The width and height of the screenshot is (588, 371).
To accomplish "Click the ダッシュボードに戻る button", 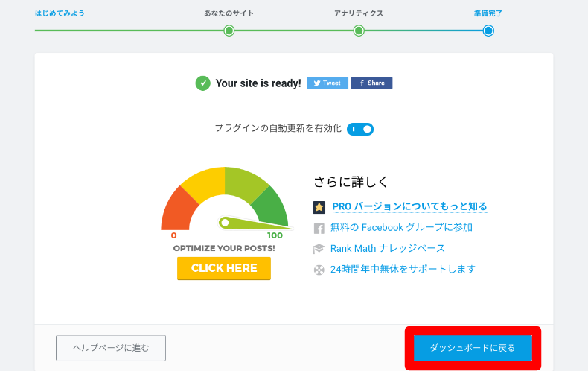I will (473, 348).
